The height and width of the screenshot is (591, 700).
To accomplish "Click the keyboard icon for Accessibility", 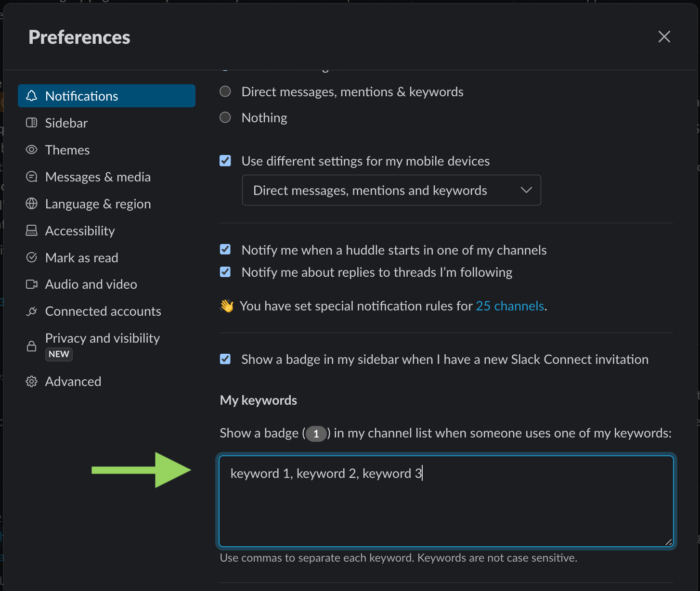I will point(32,231).
